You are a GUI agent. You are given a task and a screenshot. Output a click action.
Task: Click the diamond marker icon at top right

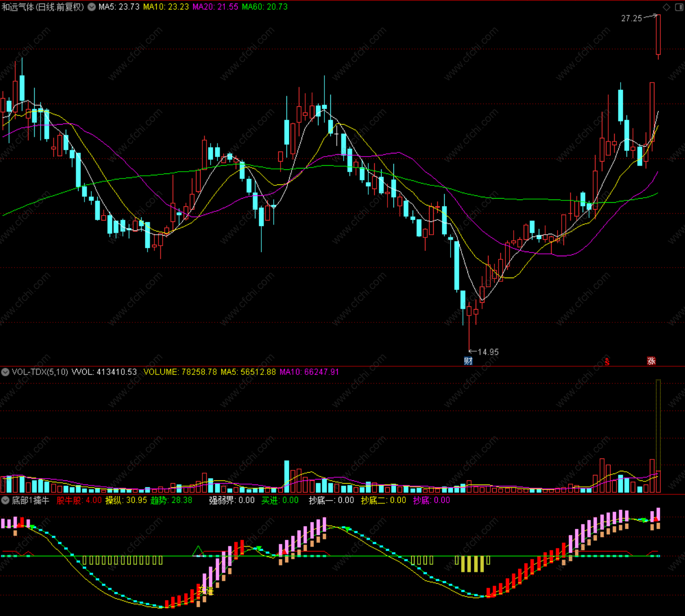666,7
